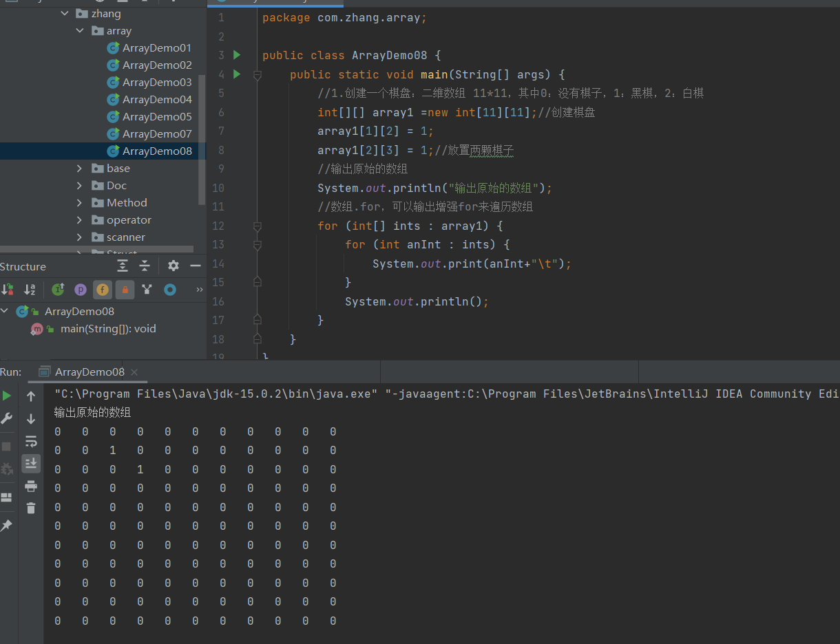Toggle show inherited members in Structure
Screen dimensions: 840x644
click(59, 290)
